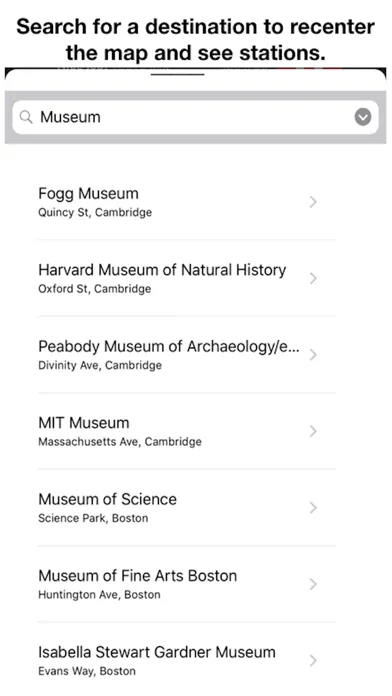Click the circular collapse arrow in search bar

[363, 117]
